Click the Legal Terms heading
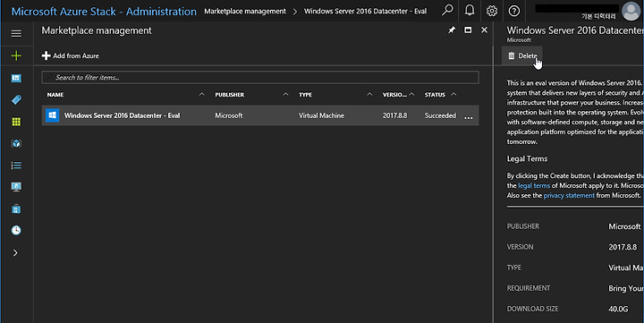The height and width of the screenshot is (323, 644). point(527,158)
